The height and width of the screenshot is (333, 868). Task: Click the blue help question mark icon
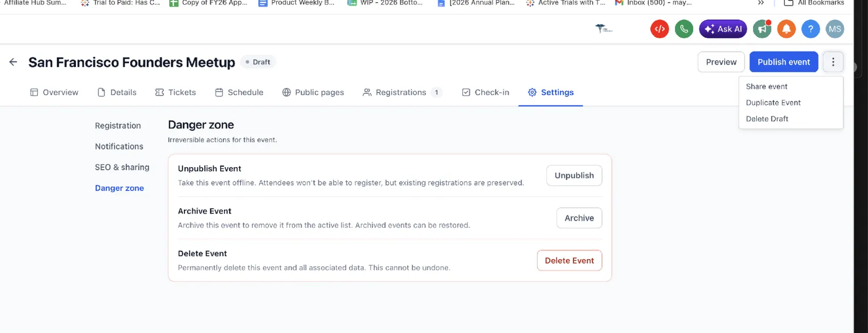tap(810, 29)
